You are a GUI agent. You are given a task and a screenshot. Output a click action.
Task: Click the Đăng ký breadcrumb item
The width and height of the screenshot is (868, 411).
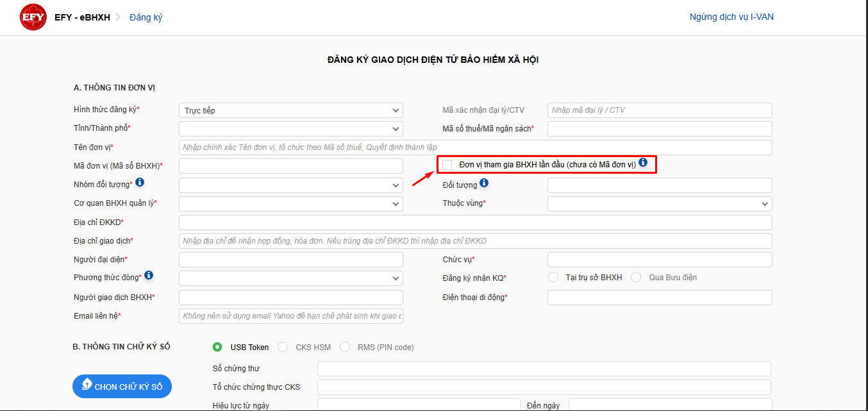click(x=146, y=17)
